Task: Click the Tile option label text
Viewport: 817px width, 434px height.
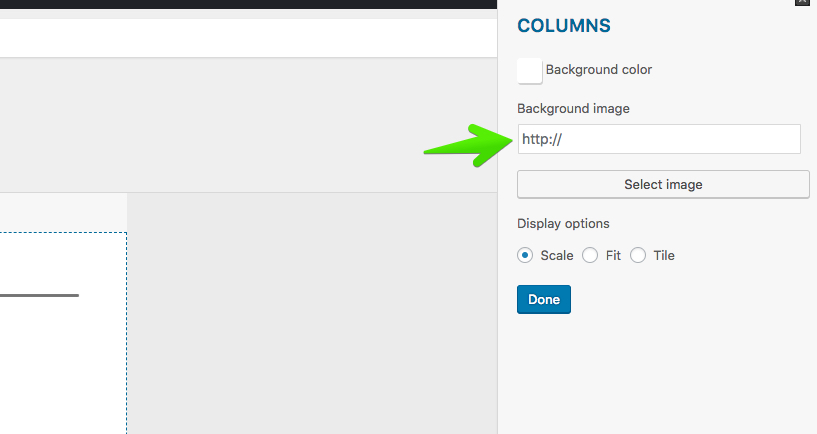Action: point(664,255)
